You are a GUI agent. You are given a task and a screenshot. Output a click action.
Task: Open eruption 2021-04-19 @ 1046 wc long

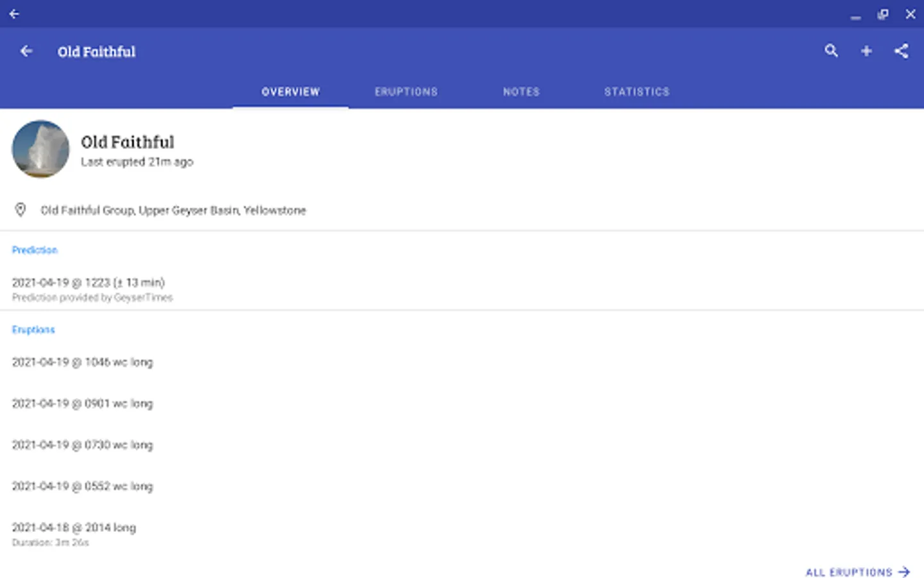[x=462, y=362]
